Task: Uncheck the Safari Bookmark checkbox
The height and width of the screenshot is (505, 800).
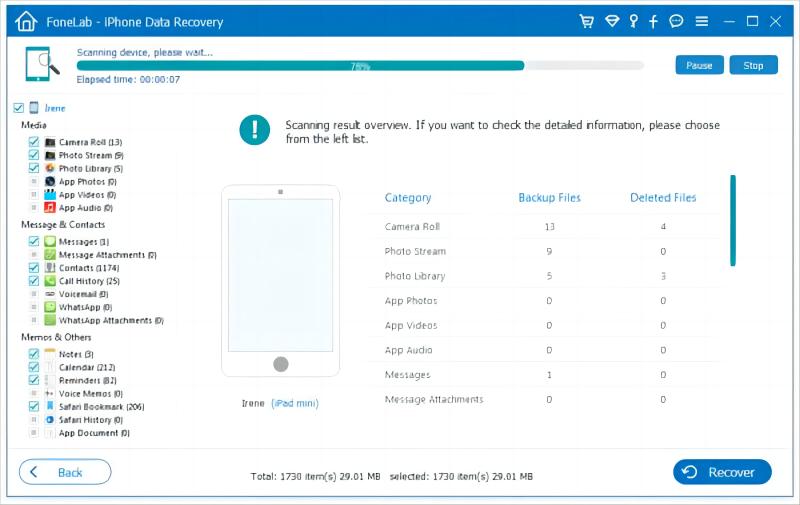Action: tap(34, 407)
